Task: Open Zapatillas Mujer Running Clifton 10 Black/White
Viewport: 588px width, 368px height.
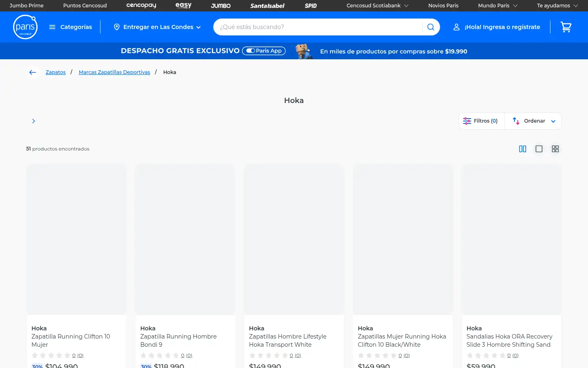Action: click(402, 341)
